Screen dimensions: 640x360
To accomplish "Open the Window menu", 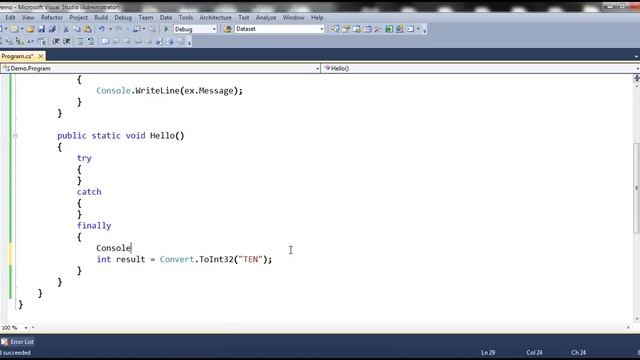I will pos(293,18).
